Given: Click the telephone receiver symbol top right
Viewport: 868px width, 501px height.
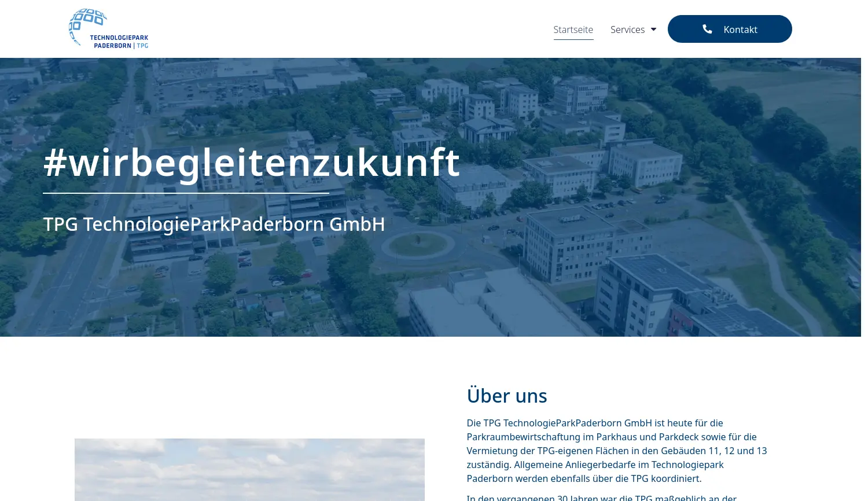Looking at the screenshot, I should pyautogui.click(x=707, y=29).
